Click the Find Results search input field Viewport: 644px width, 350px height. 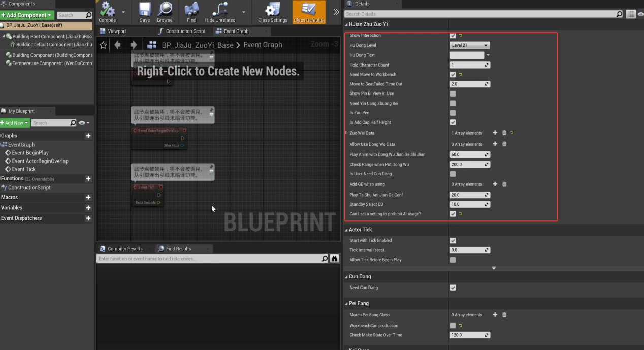click(x=213, y=259)
